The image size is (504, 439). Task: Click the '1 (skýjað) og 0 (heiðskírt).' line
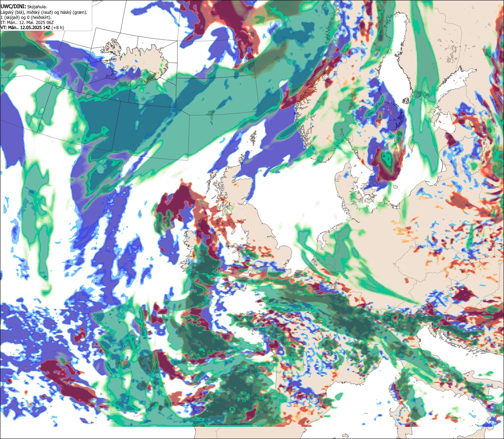(26, 17)
